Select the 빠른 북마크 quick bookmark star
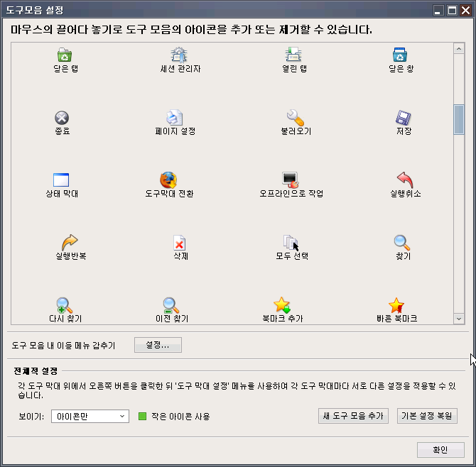476x467 pixels. pyautogui.click(x=396, y=305)
